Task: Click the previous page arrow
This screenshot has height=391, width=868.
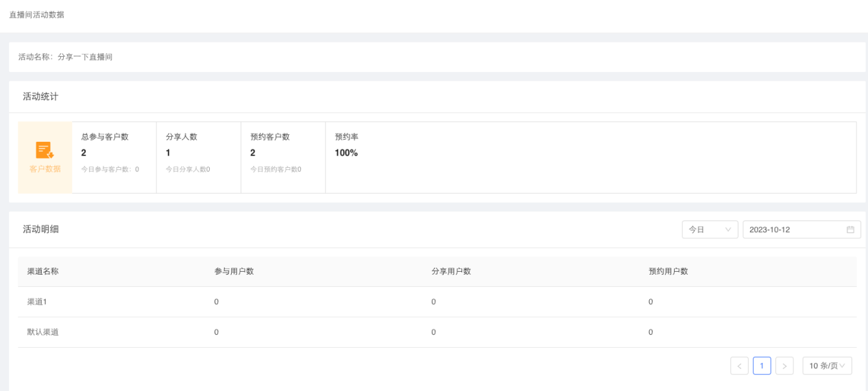Action: 739,366
